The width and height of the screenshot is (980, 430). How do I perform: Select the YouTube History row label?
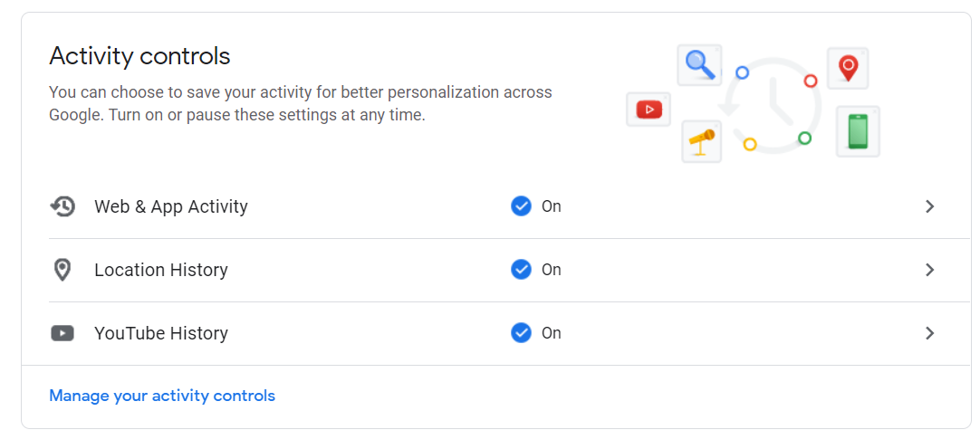click(x=161, y=333)
